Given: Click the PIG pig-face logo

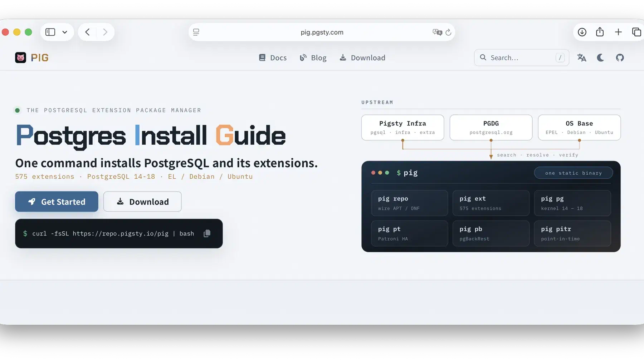Looking at the screenshot, I should click(20, 58).
